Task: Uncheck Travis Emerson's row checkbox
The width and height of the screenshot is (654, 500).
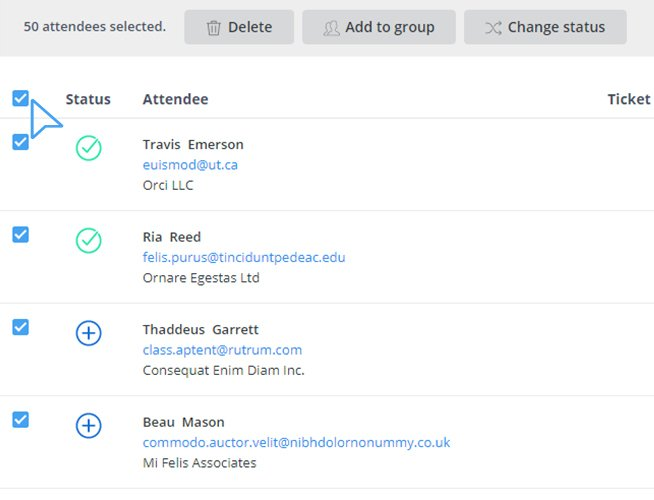Action: [20, 142]
